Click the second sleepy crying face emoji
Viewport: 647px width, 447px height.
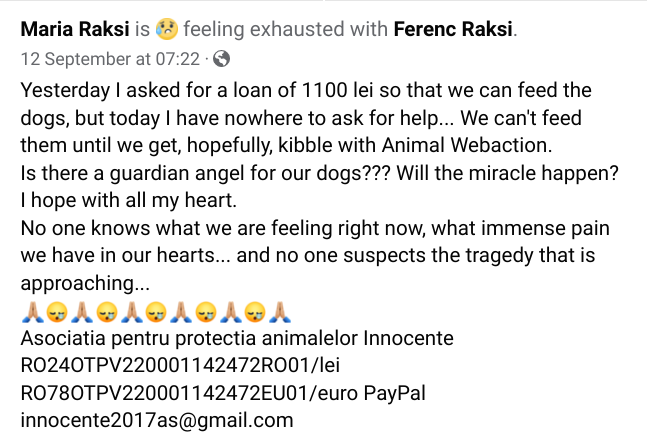coord(106,312)
